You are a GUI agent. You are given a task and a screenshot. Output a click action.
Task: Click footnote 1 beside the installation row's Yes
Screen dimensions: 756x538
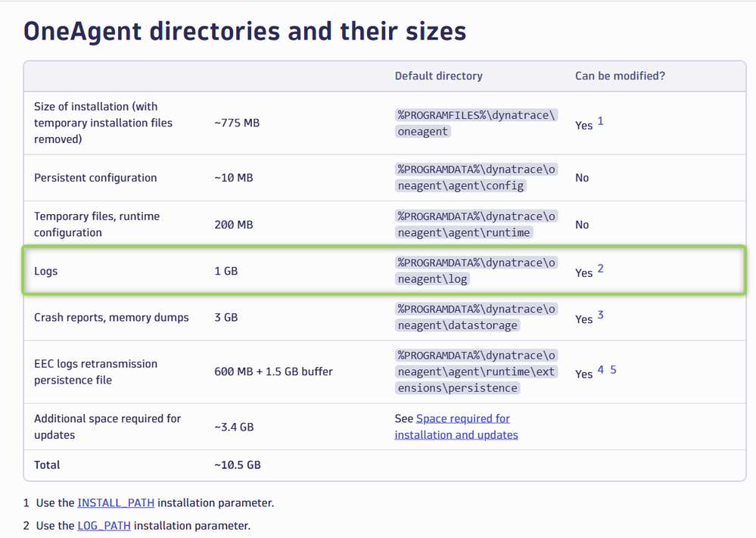click(x=601, y=121)
